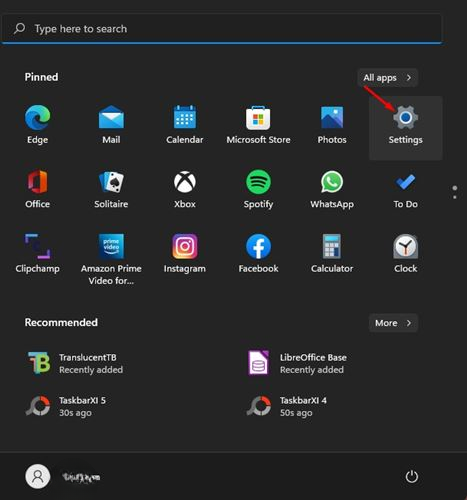Show More recommended items

click(x=393, y=323)
